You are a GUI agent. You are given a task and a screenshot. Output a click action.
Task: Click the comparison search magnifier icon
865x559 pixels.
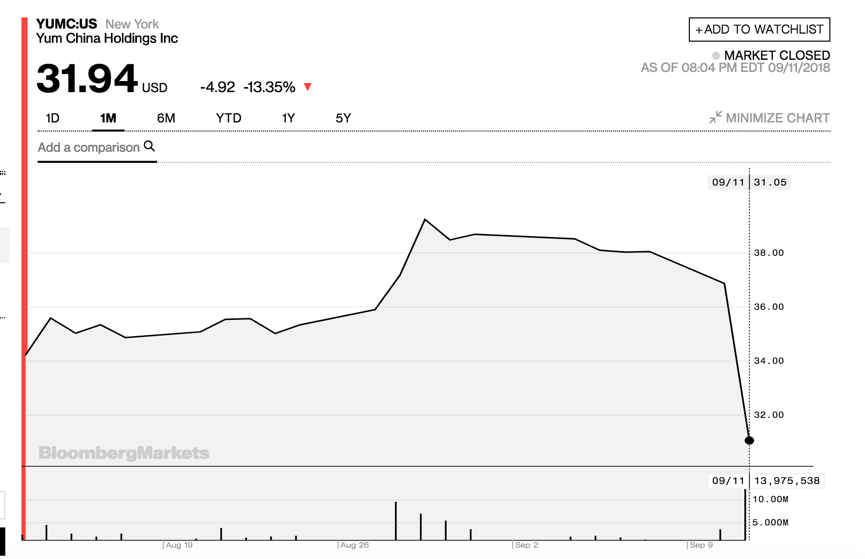tap(149, 146)
